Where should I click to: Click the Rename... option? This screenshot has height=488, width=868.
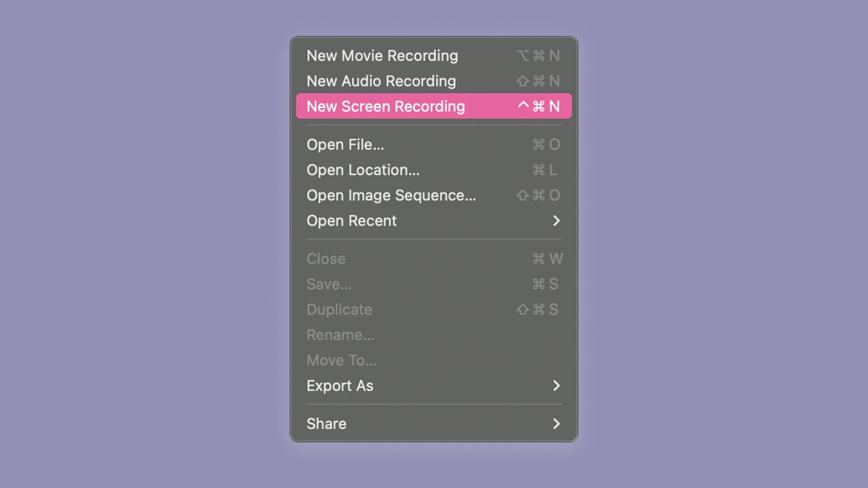click(x=341, y=335)
